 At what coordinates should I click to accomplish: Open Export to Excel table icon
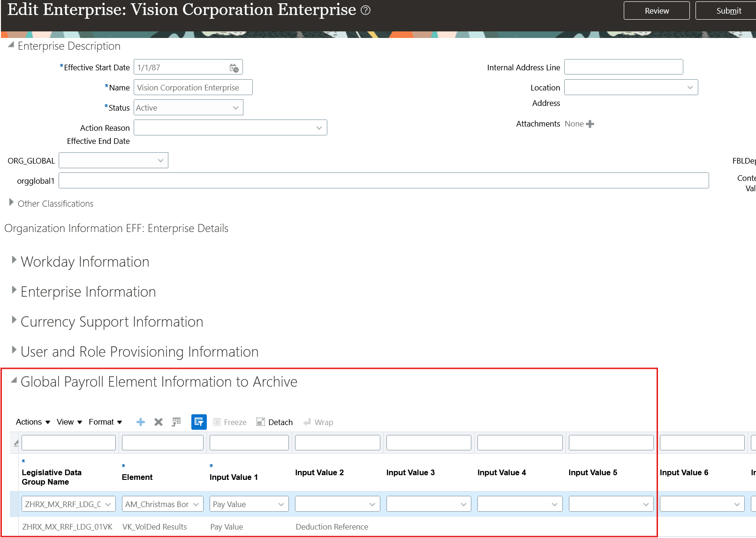pyautogui.click(x=176, y=422)
